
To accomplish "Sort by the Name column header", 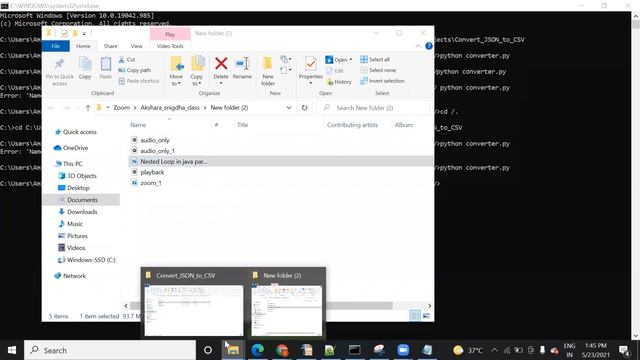I will click(138, 125).
